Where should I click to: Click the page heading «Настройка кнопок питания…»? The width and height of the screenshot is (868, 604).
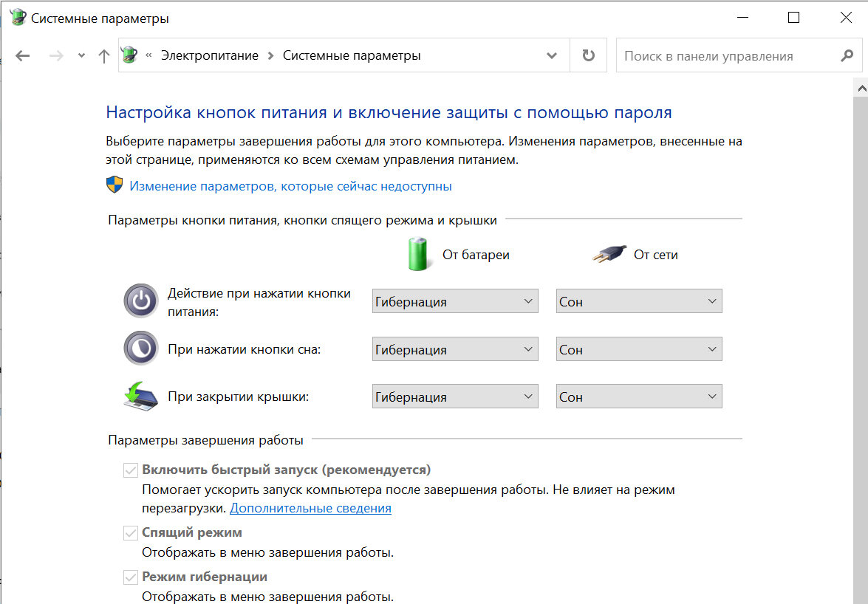389,113
